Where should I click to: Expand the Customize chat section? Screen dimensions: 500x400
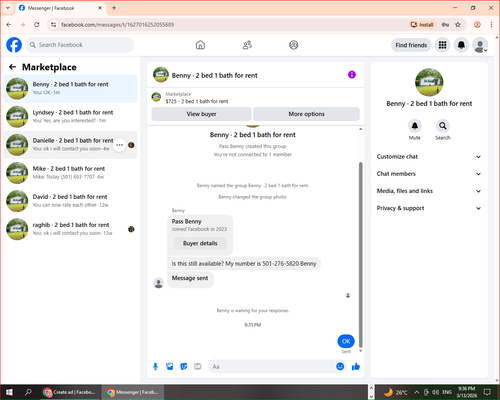429,157
